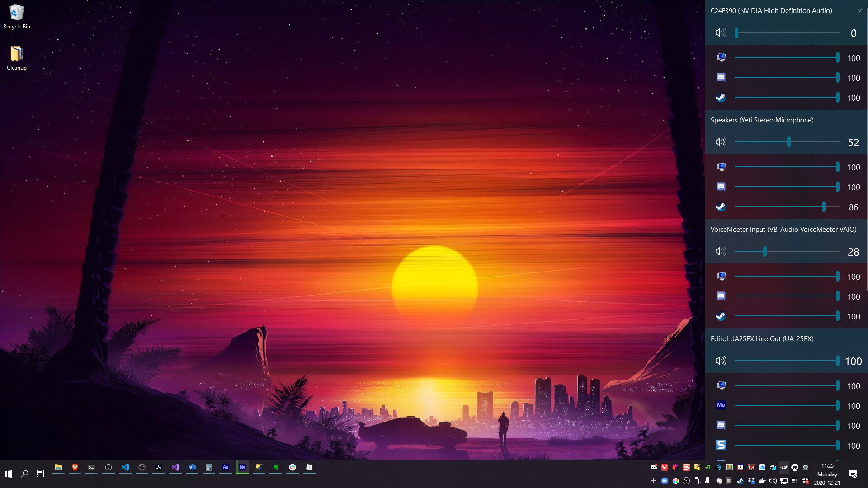Click Edirol UA25EX master slider at 100
The width and height of the screenshot is (868, 488).
click(x=787, y=361)
